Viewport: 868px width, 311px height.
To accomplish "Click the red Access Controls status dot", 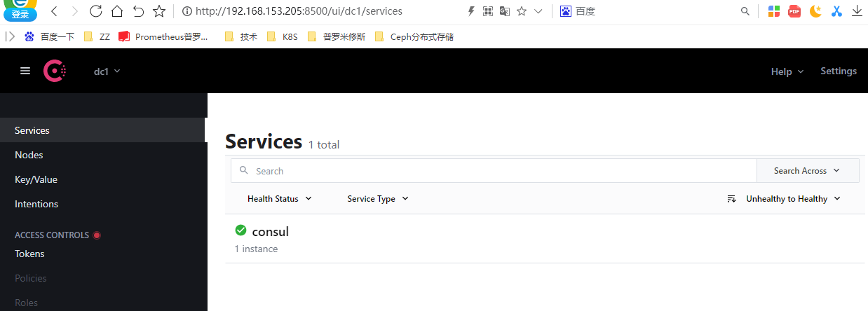I will click(x=97, y=235).
